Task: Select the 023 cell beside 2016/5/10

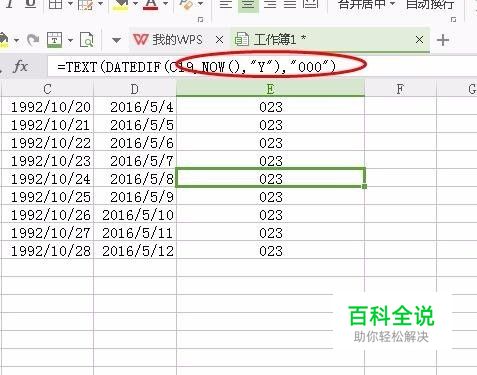Action: [270, 215]
